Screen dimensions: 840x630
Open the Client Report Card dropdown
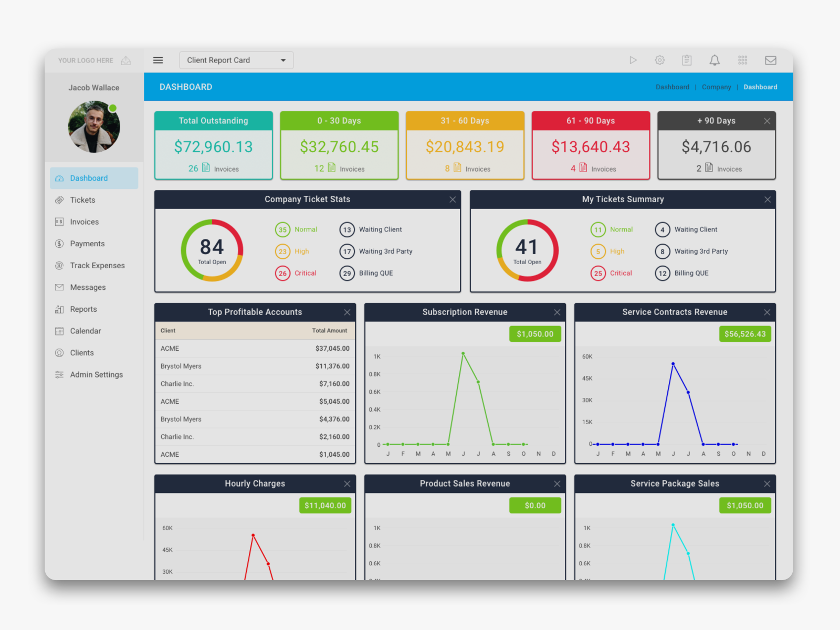tap(236, 60)
